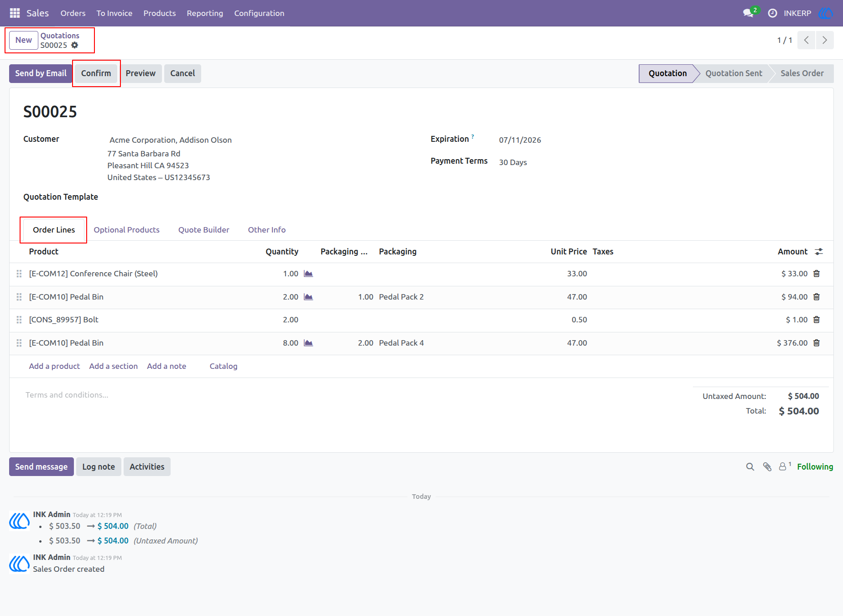Go to previous record arrow
Screen dimensions: 843x616
pyautogui.click(x=806, y=40)
